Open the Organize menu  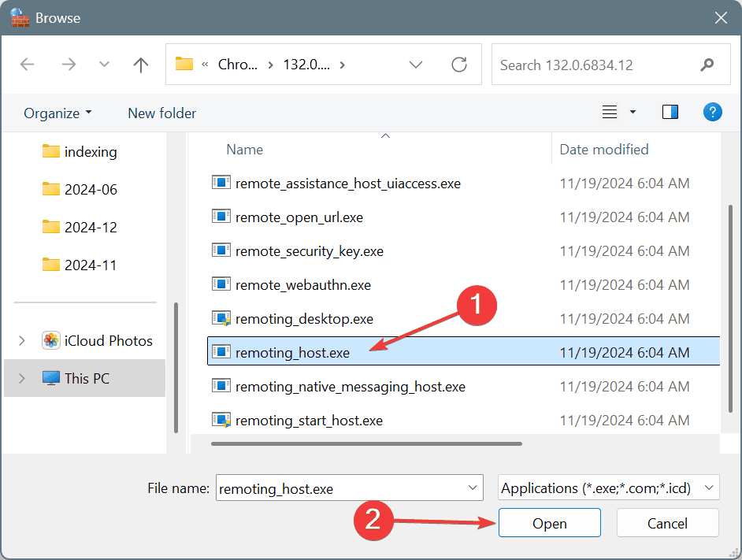58,113
